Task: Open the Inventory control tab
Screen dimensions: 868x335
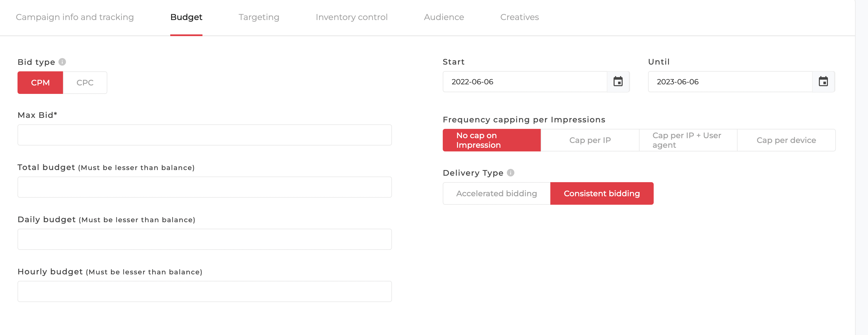Action: click(352, 17)
